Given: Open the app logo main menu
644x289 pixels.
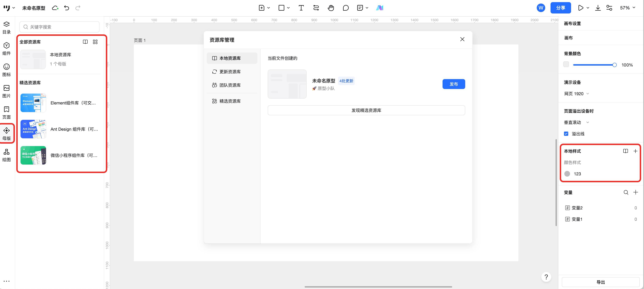Looking at the screenshot, I should [9, 8].
